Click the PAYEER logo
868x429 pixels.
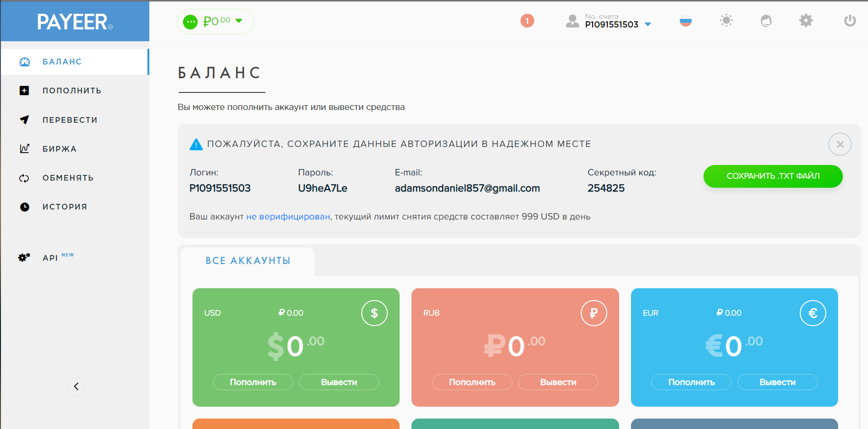click(75, 21)
